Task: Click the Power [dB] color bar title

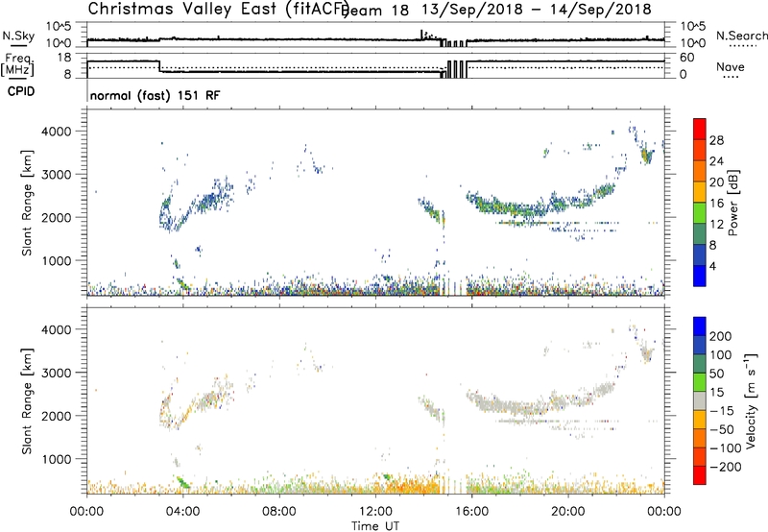Action: click(732, 203)
